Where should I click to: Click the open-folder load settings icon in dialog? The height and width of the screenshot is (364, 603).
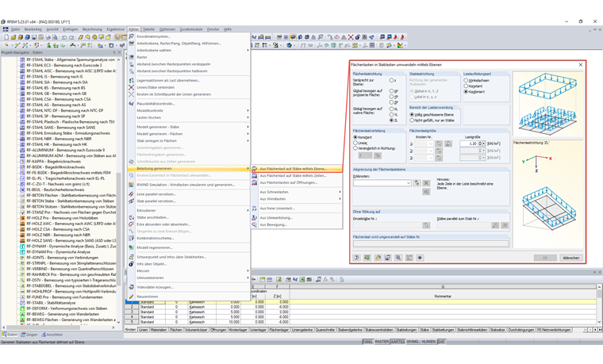tap(378, 258)
